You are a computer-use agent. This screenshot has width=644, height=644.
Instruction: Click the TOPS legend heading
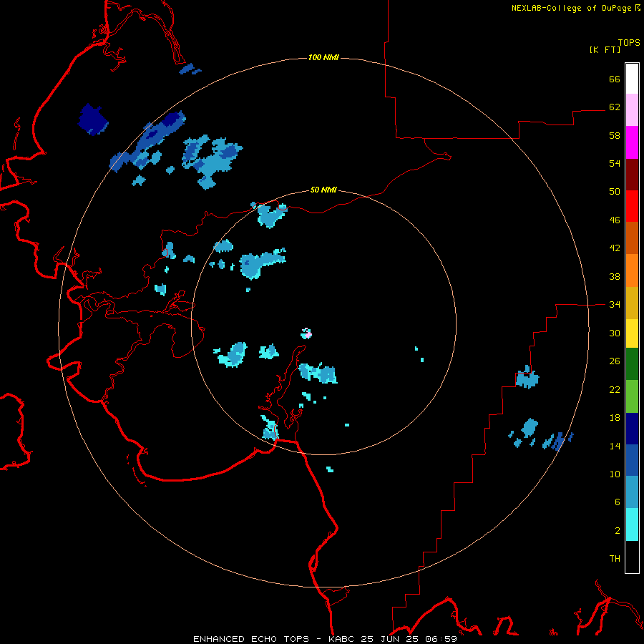click(629, 42)
